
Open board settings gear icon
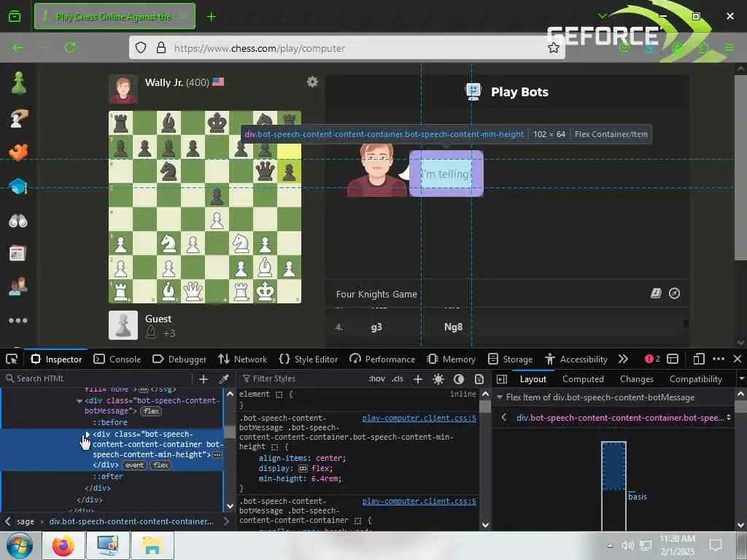(312, 82)
